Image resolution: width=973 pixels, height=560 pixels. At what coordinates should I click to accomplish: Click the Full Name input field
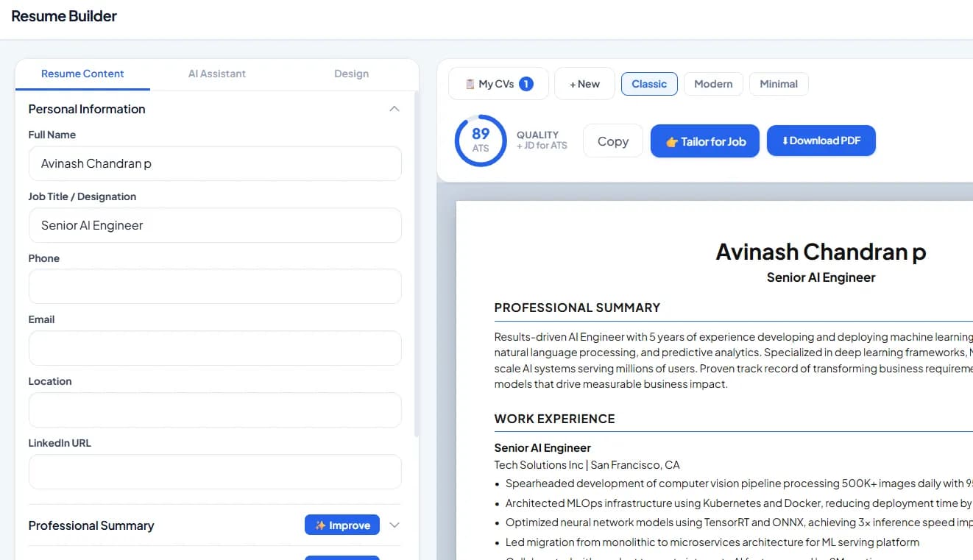215,163
